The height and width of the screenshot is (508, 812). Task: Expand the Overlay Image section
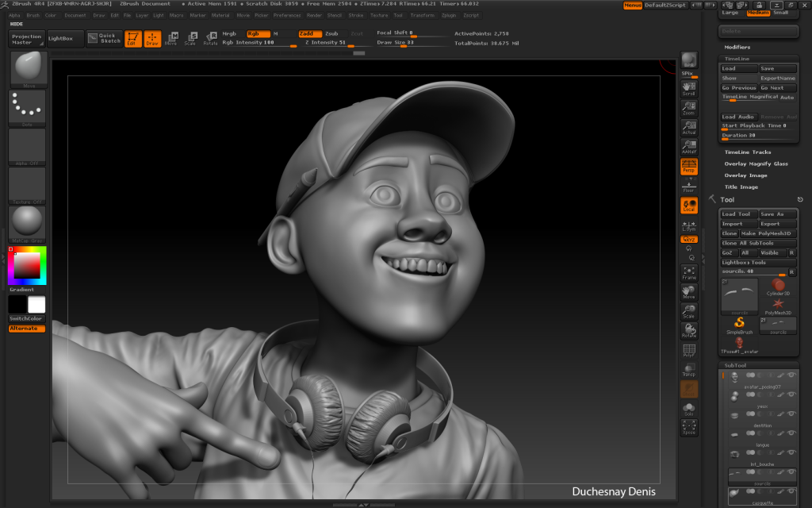(745, 175)
